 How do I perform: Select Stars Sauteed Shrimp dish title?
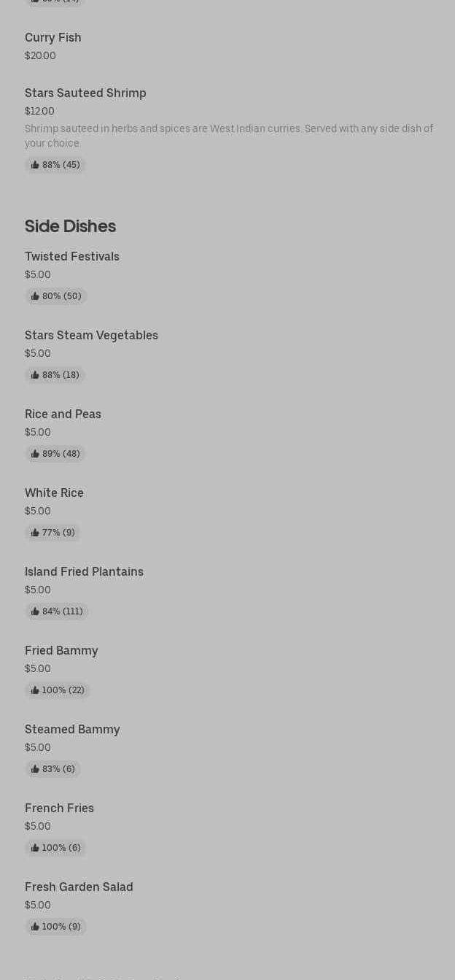(85, 93)
